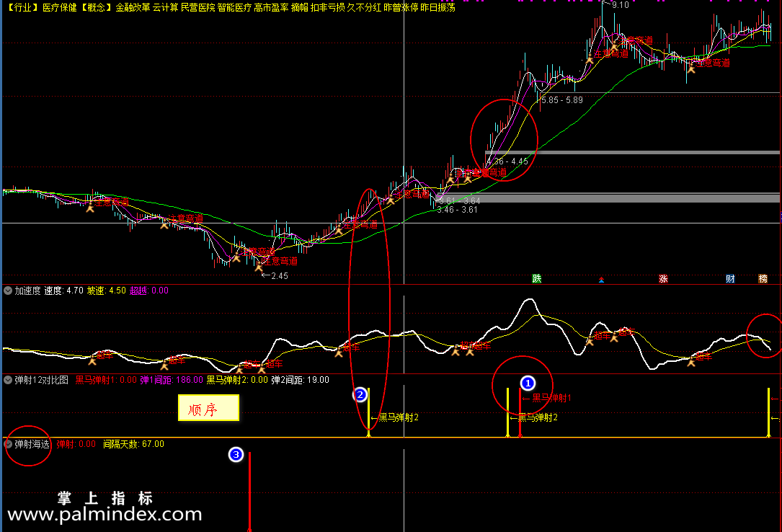The height and width of the screenshot is (532, 782).
Task: Open the 高市盈率 tag
Action: click(271, 7)
